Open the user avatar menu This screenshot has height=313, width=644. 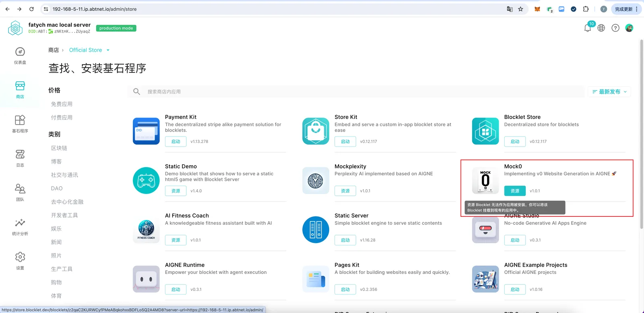[x=629, y=28]
